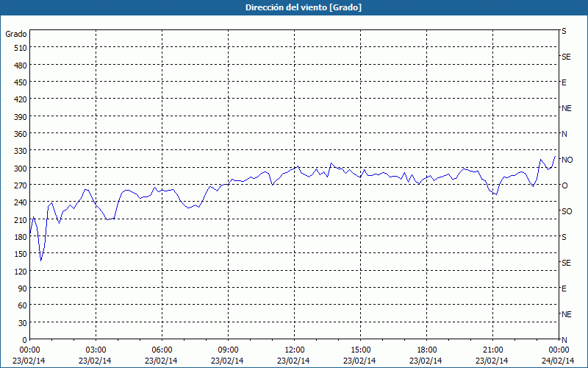Click the 15:00 time axis label
588x368 pixels.
[360, 350]
